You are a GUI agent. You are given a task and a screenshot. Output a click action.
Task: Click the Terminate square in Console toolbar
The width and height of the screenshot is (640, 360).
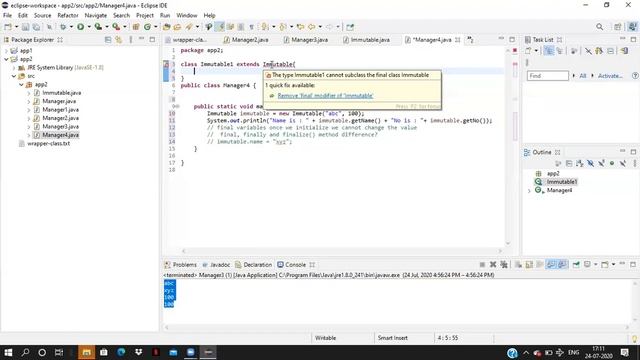(482, 264)
